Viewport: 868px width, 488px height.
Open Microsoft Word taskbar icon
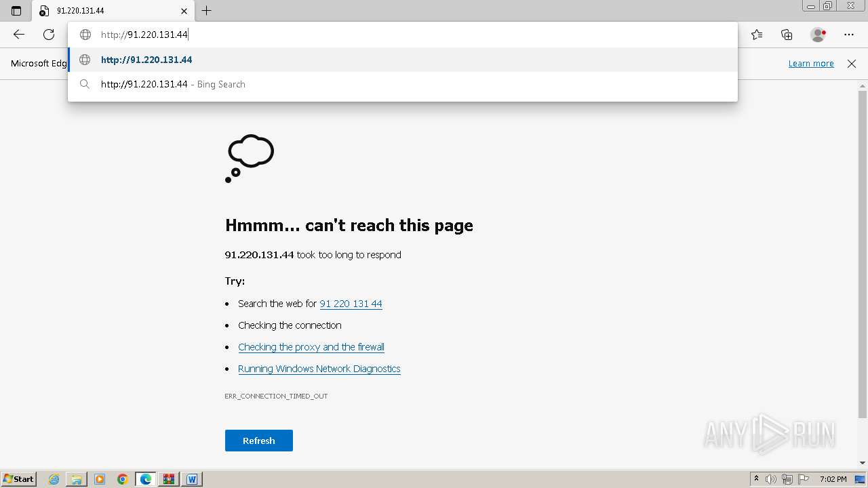[x=192, y=479]
